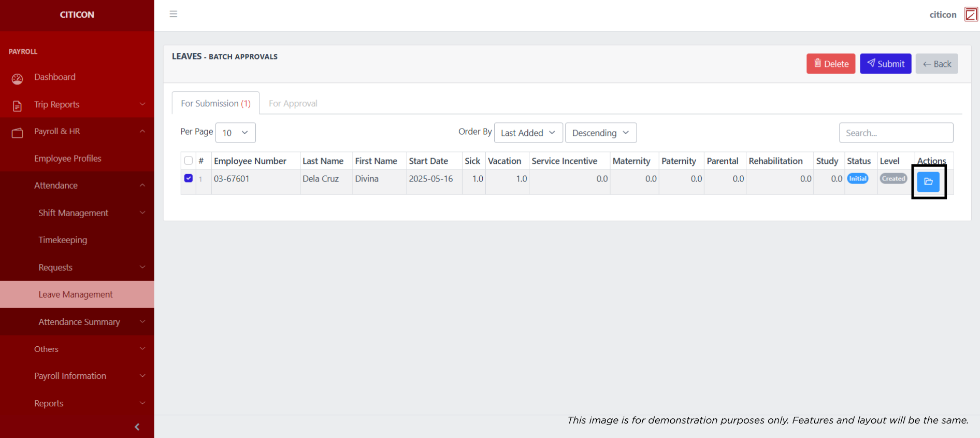Click the Payroll & HR wallet icon
The image size is (980, 438).
(17, 133)
